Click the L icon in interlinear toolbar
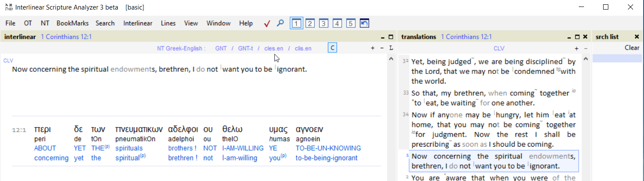The image size is (644, 181). (x=391, y=48)
